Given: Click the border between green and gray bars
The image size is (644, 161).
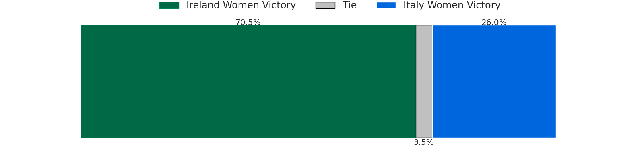Looking at the screenshot, I should tap(416, 81).
